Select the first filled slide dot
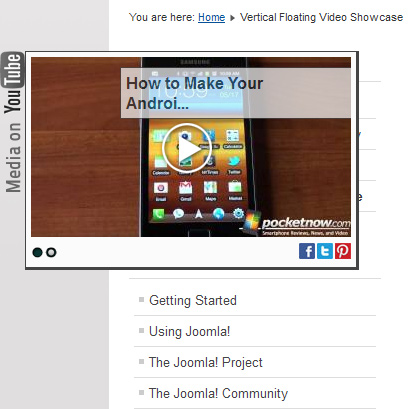Viewport: 411px width, 409px height. click(x=37, y=252)
